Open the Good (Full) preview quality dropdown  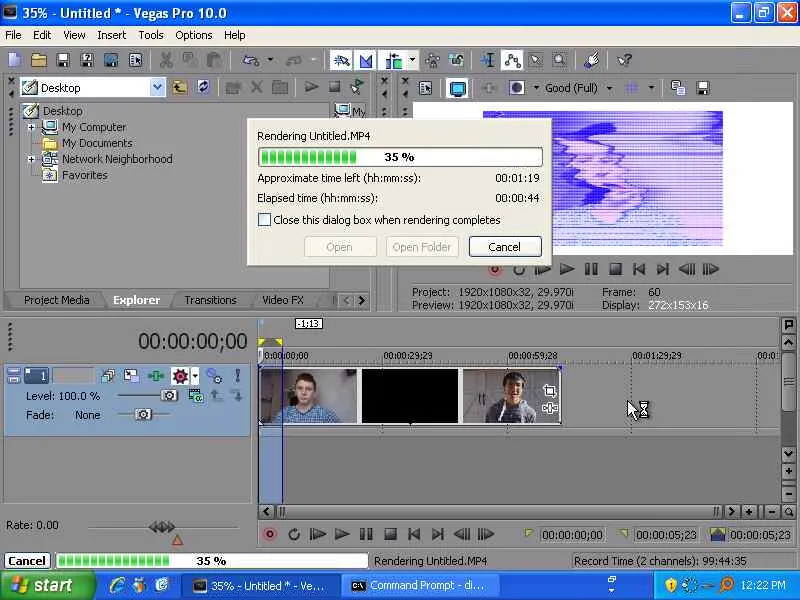pos(609,88)
